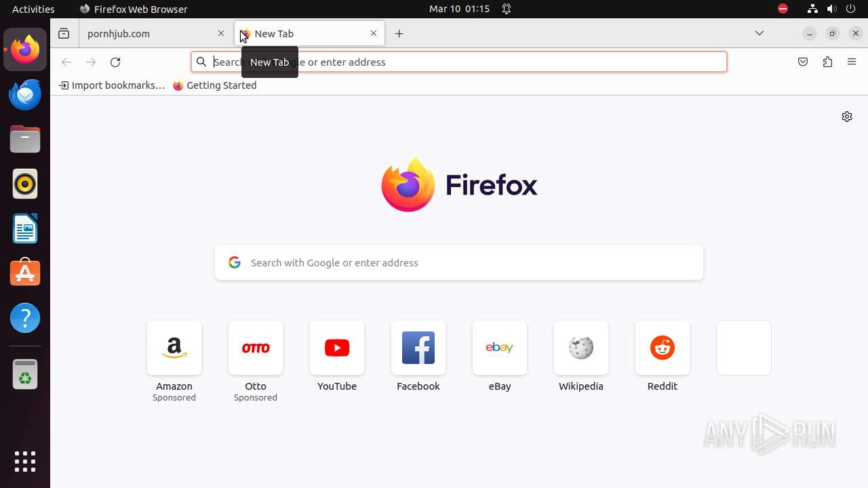Image resolution: width=868 pixels, height=488 pixels.
Task: Open Ubuntu Software store icon
Action: click(25, 273)
